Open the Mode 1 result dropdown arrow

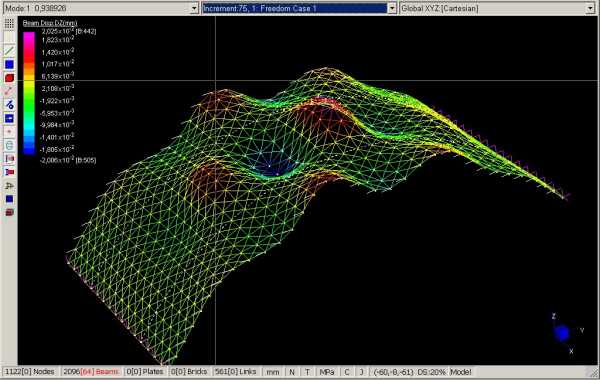click(x=194, y=8)
